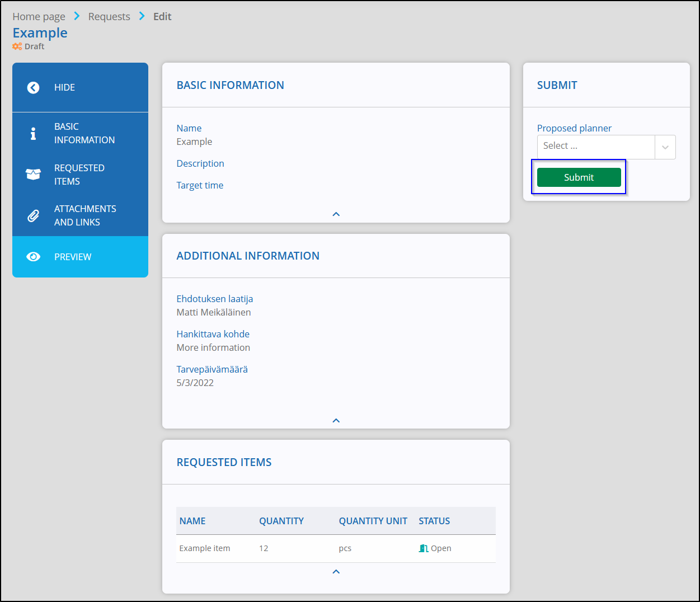Open Attachments and Links sidebar section
This screenshot has width=700, height=602.
point(81,215)
